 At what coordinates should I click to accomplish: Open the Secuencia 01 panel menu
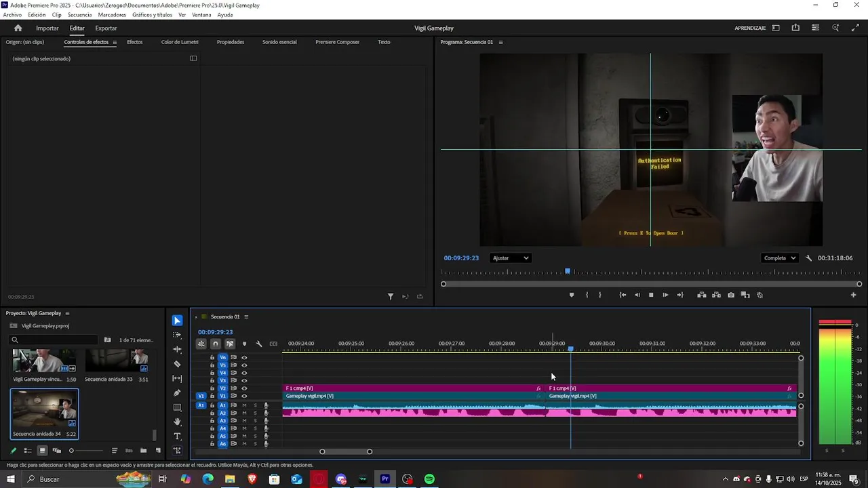(x=246, y=317)
